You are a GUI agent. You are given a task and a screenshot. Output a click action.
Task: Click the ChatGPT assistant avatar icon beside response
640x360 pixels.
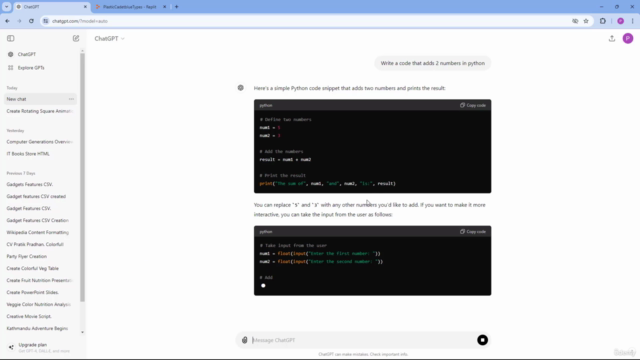[x=240, y=88]
